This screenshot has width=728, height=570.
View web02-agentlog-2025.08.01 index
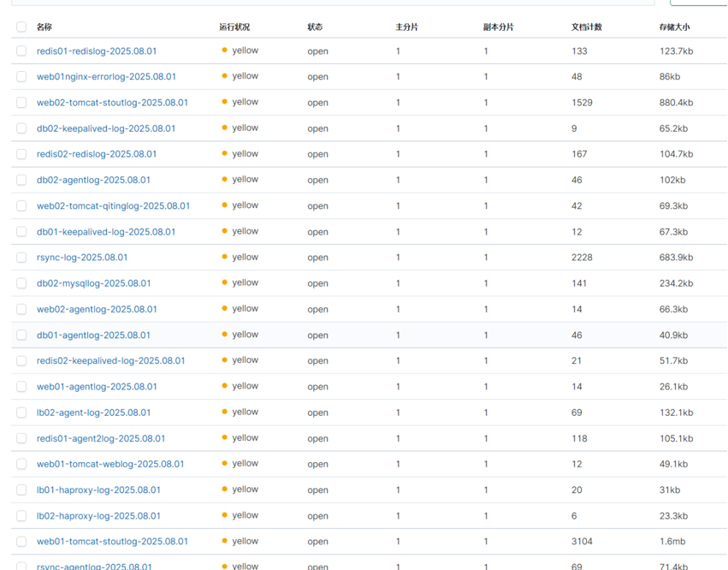[97, 309]
